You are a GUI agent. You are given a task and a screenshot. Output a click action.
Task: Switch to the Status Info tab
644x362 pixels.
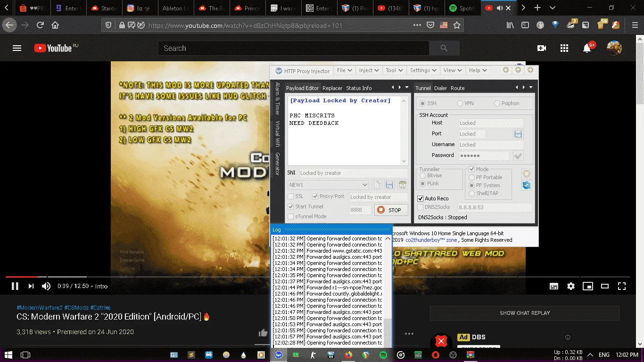(x=359, y=88)
